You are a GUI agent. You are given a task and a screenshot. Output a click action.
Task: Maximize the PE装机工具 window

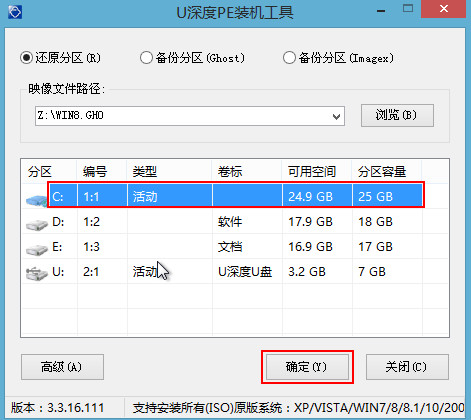(408, 9)
